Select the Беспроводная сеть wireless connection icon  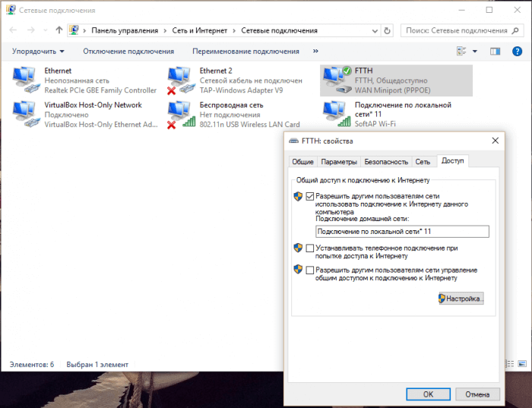pos(181,114)
